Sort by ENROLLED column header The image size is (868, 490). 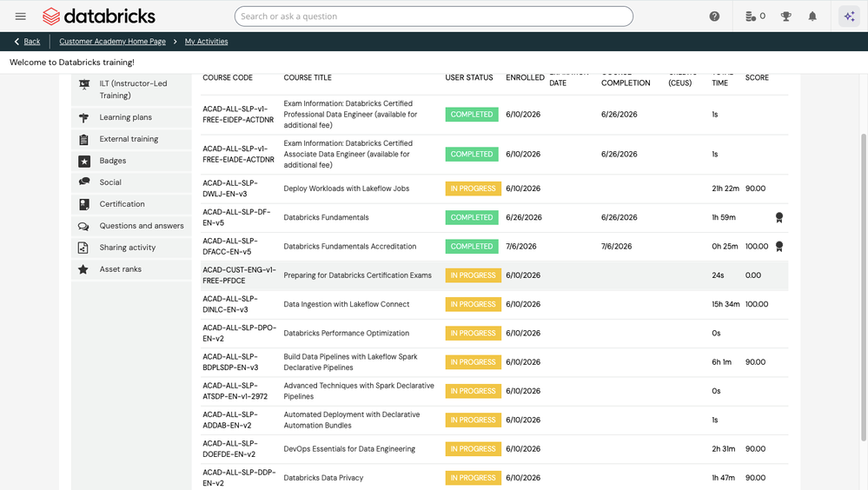[526, 77]
